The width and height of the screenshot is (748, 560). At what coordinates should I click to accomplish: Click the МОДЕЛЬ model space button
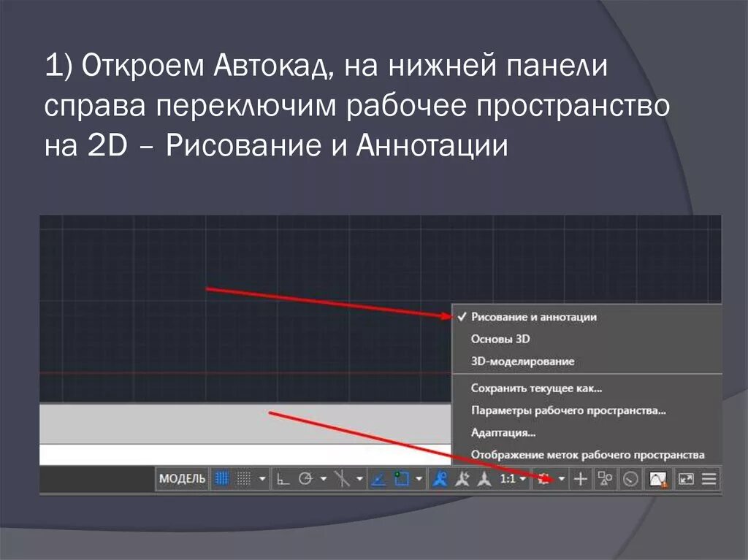[x=182, y=478]
